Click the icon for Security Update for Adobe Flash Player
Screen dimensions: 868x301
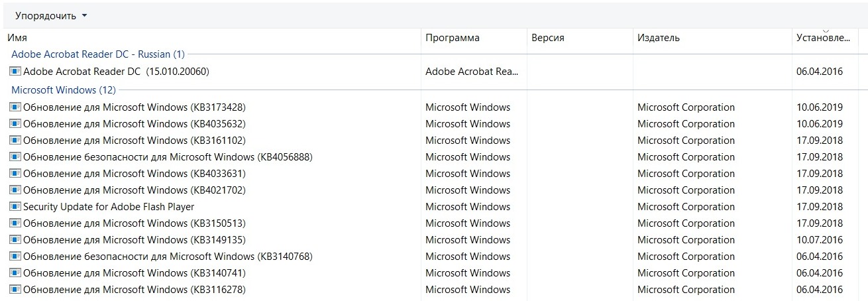pos(15,206)
